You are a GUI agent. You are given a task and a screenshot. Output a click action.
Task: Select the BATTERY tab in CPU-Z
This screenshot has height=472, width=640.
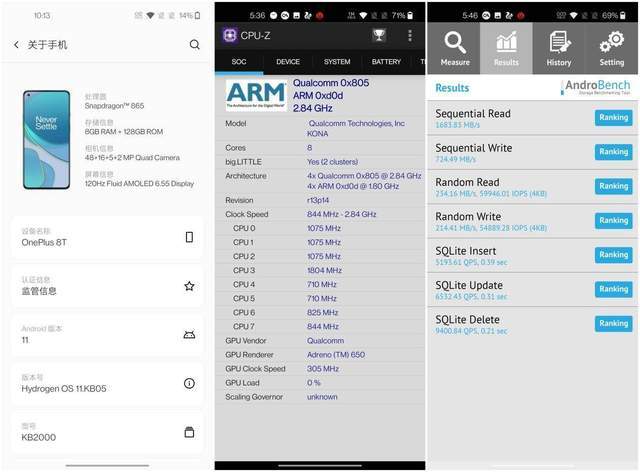[x=386, y=62]
